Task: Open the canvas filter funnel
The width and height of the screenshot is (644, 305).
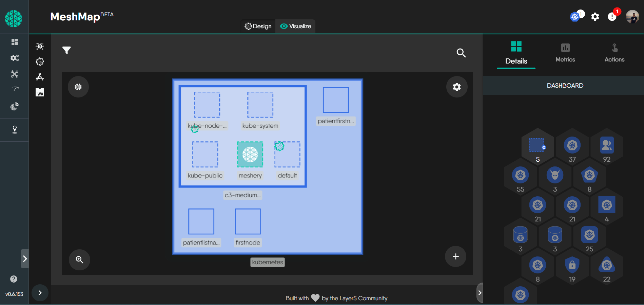Action: (66, 50)
